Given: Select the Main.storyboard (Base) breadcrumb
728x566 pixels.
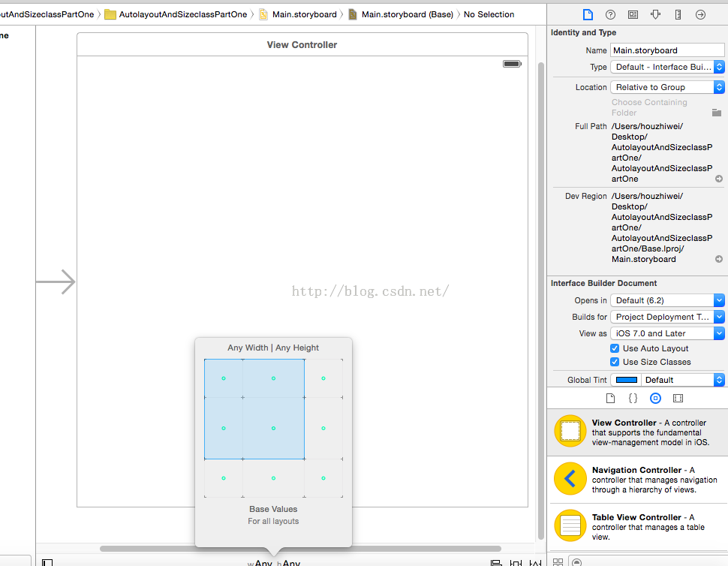Looking at the screenshot, I should [x=401, y=14].
